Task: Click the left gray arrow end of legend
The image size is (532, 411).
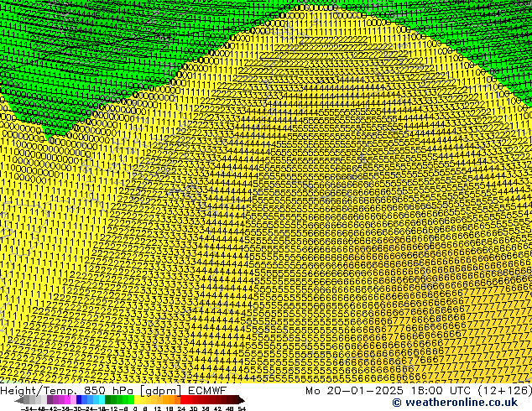Action: [x=19, y=400]
